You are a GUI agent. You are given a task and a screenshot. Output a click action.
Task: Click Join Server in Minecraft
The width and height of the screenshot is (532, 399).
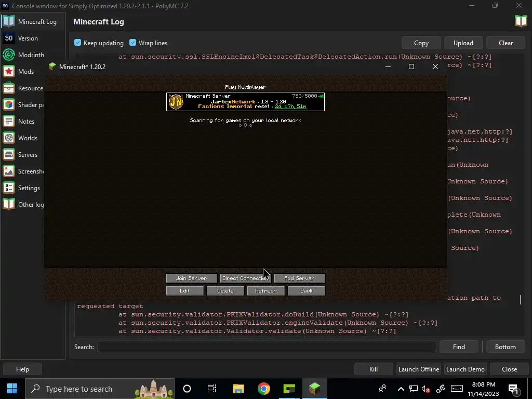pos(191,278)
